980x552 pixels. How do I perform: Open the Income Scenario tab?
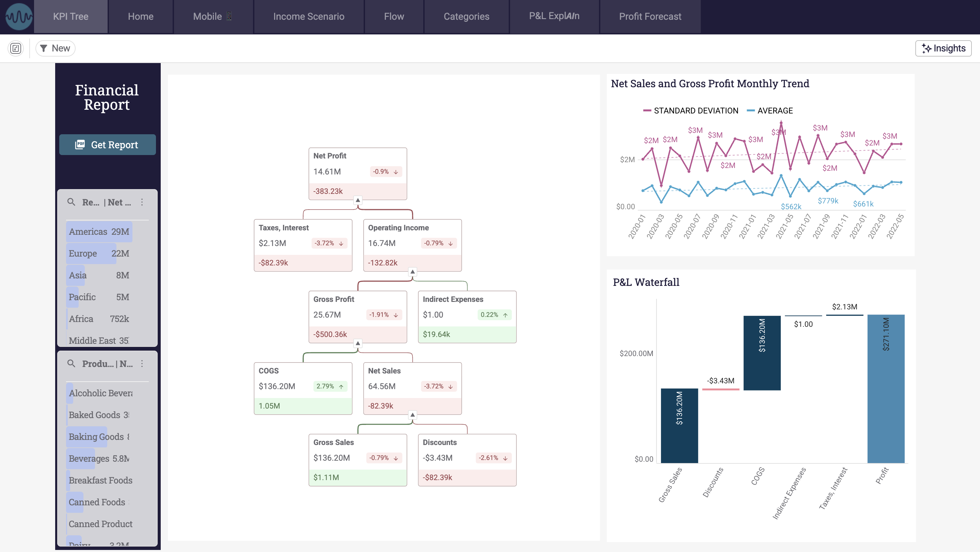tap(309, 16)
